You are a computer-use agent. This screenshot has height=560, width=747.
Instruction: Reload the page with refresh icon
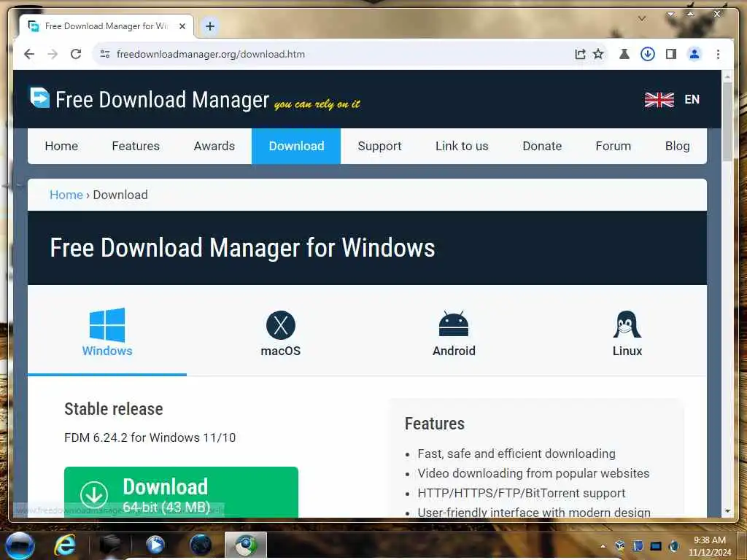point(76,54)
